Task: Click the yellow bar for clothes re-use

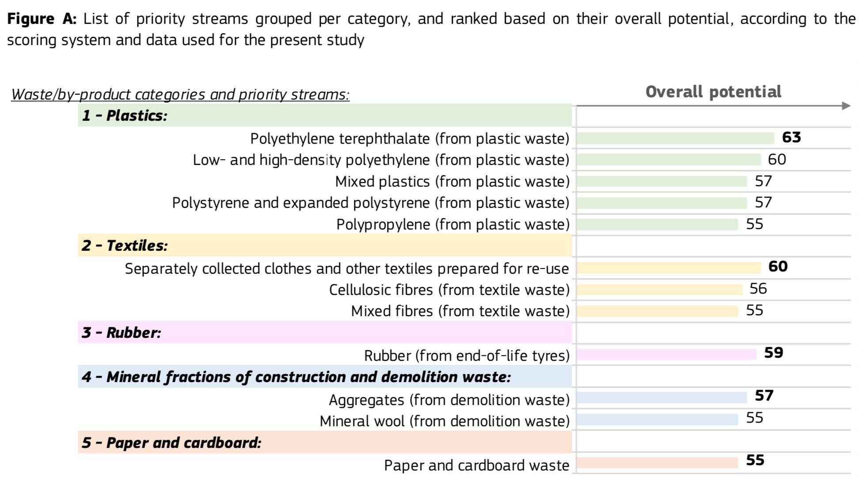Action: pos(668,268)
